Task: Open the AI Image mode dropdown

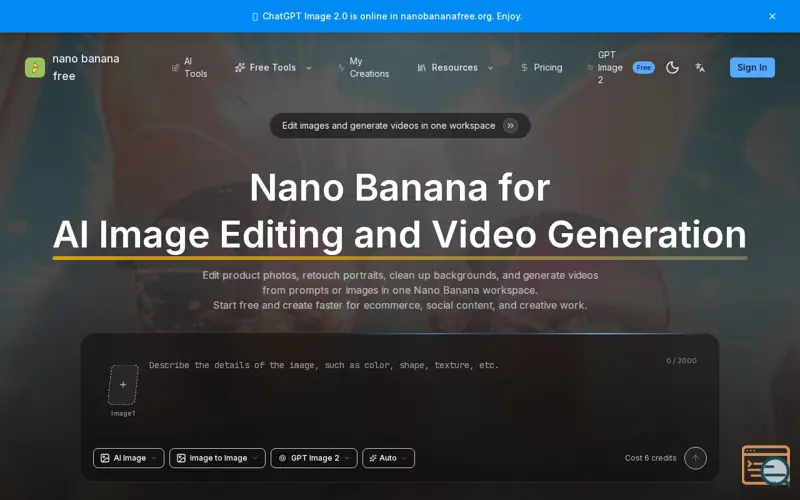Action: [129, 458]
